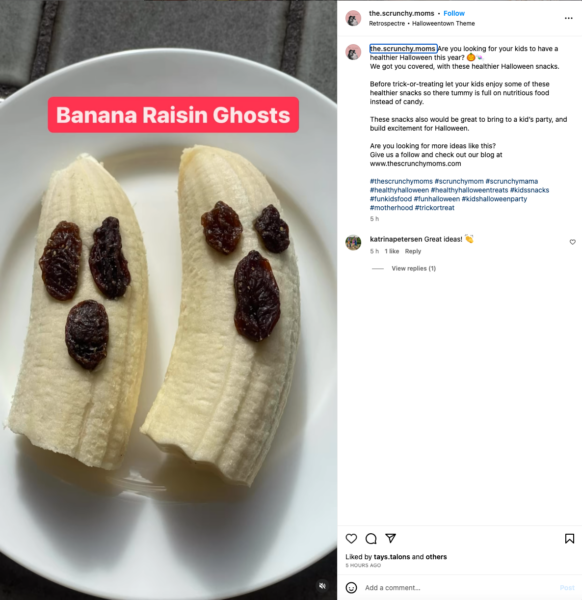Click the Add a comment field
582x600 pixels.
pyautogui.click(x=459, y=587)
